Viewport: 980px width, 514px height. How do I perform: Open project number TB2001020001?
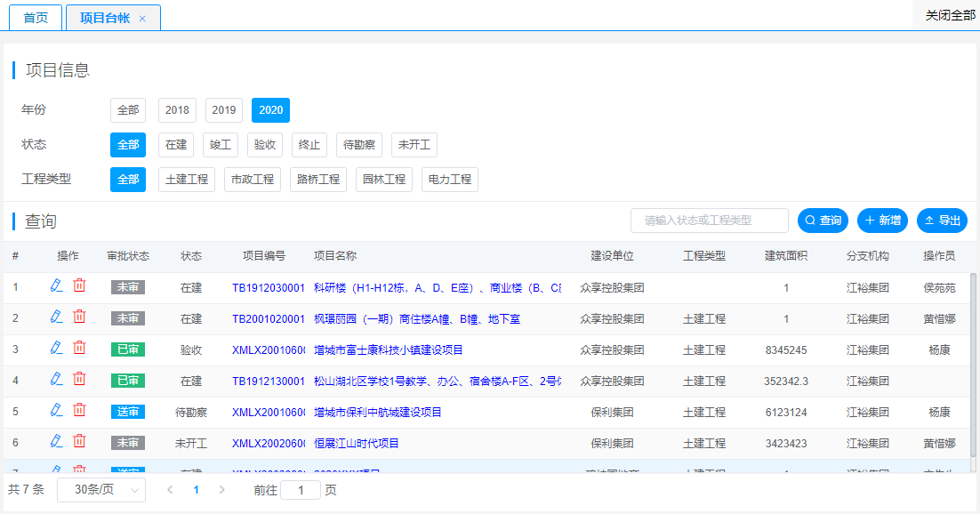[x=269, y=319]
